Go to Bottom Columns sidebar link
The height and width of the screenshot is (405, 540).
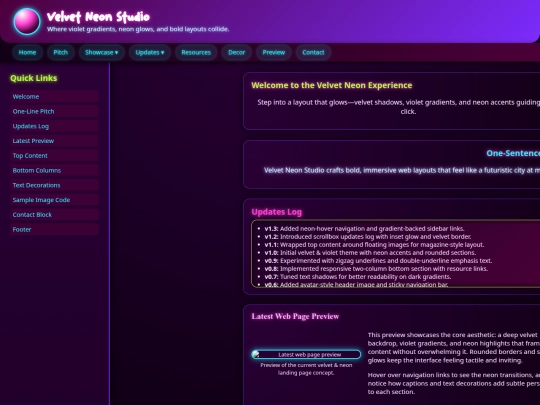pos(54,170)
